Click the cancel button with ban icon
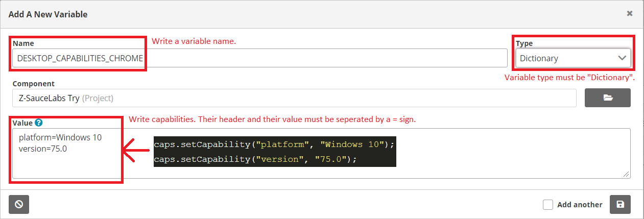 (19, 204)
